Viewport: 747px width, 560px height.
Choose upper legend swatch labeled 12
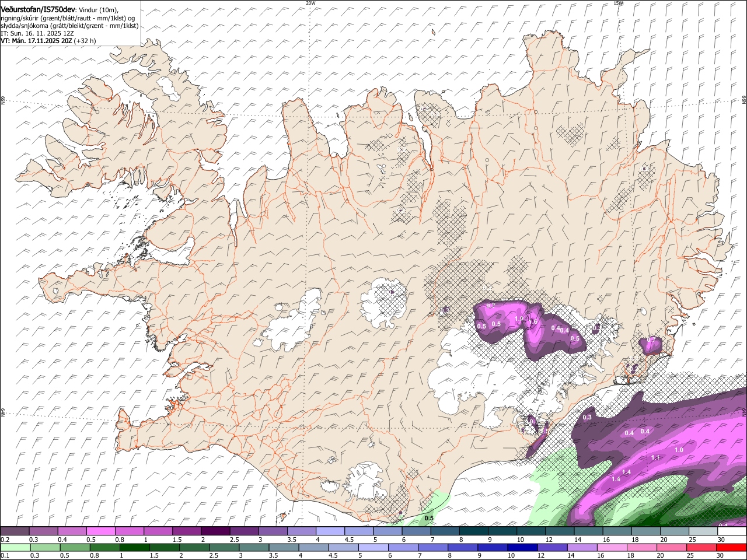coord(560,531)
